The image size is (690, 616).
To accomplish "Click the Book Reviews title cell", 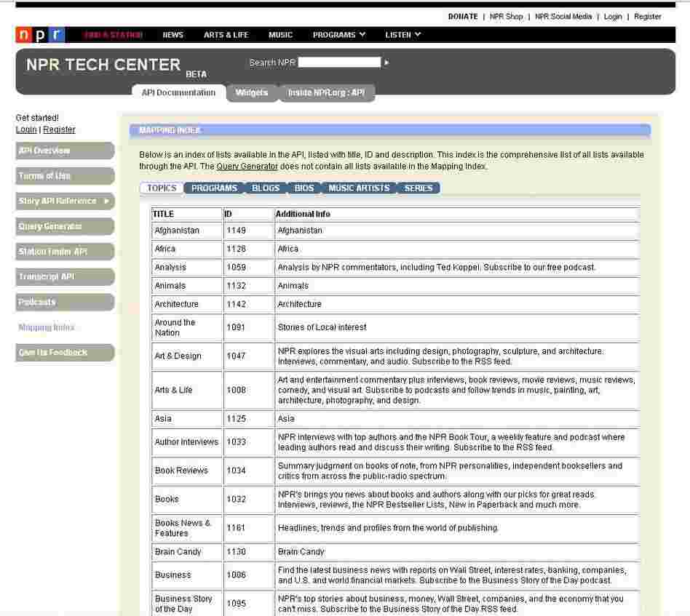I will (187, 471).
